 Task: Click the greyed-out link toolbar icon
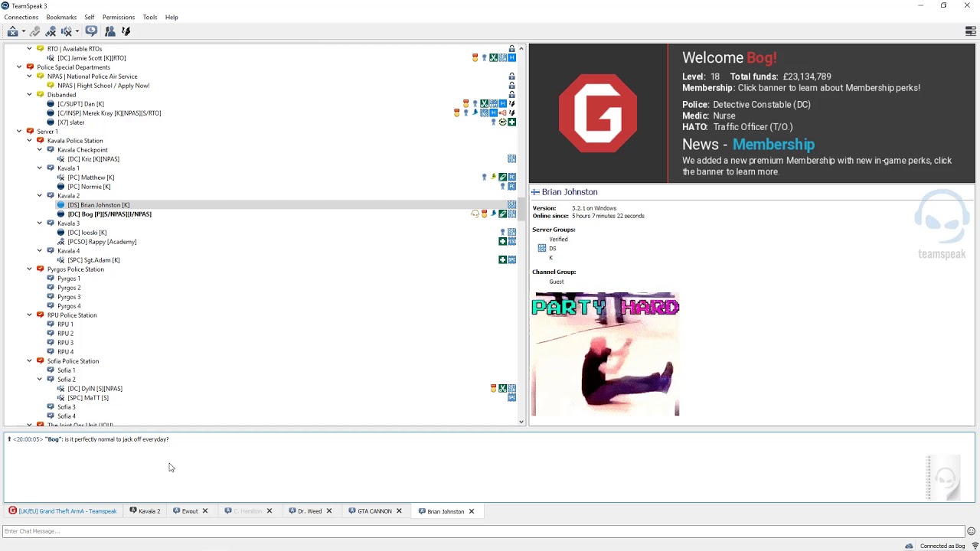click(x=35, y=31)
